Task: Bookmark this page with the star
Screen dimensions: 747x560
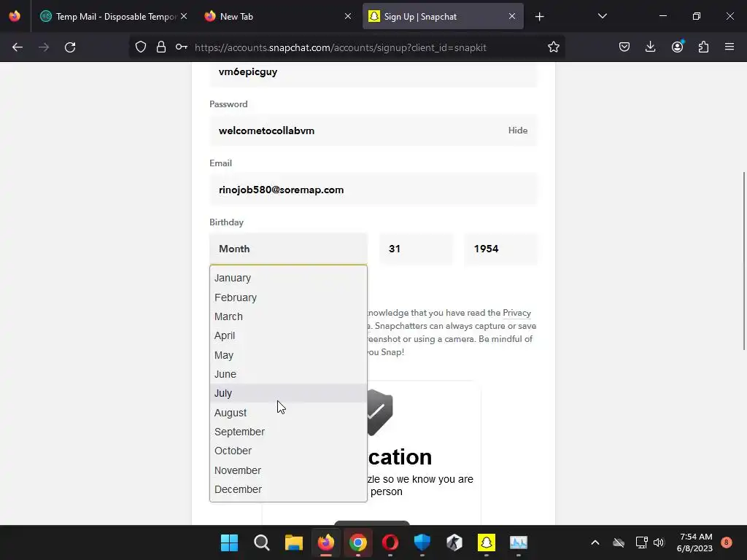Action: click(553, 47)
